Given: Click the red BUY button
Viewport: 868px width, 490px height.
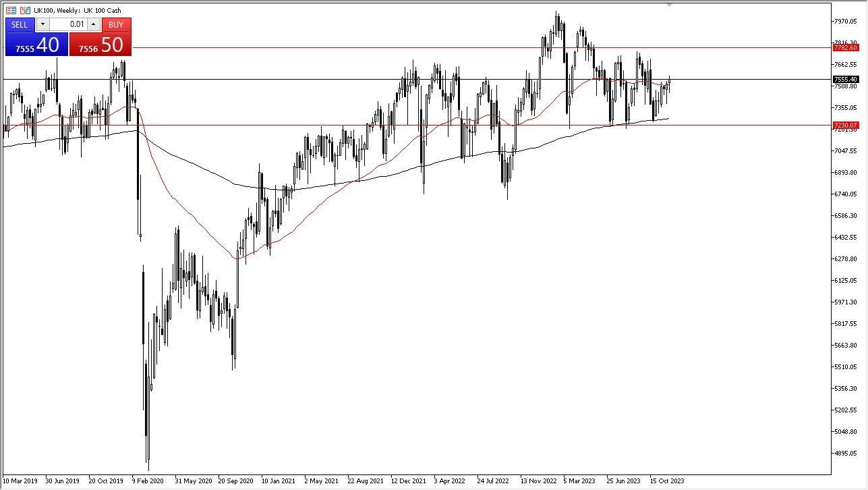Looking at the screenshot, I should pyautogui.click(x=116, y=25).
